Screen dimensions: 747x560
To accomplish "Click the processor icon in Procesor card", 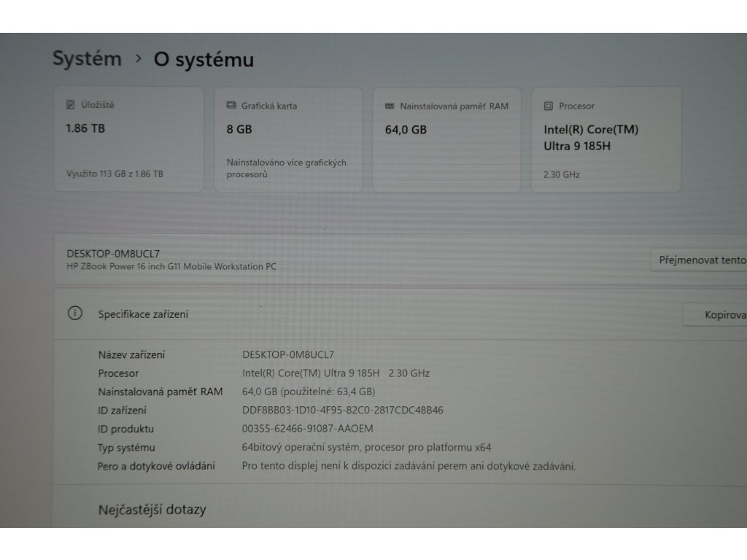I will pos(549,106).
